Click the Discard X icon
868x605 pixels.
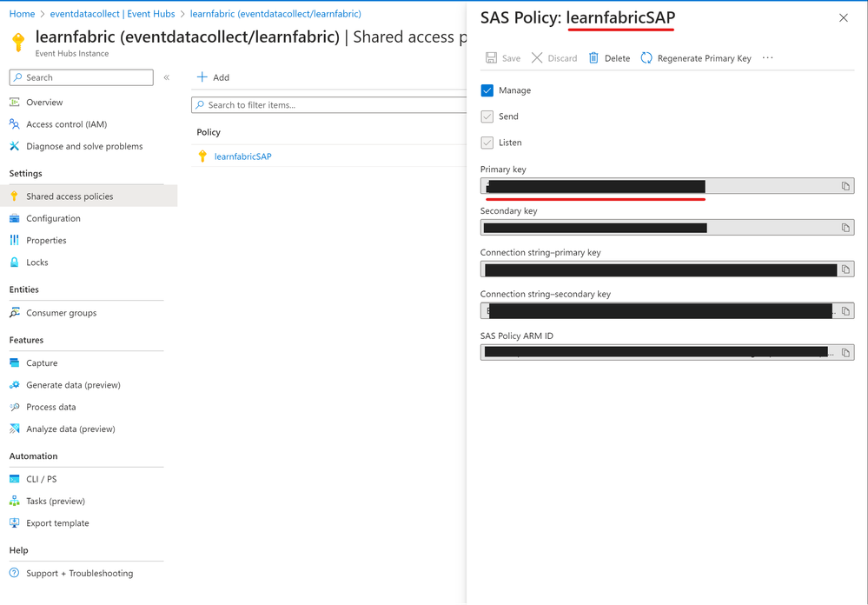537,58
